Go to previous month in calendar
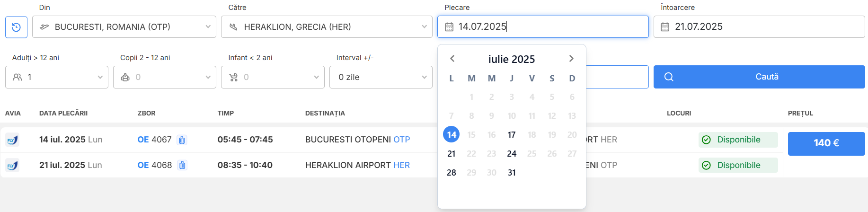The height and width of the screenshot is (212, 868). point(452,59)
